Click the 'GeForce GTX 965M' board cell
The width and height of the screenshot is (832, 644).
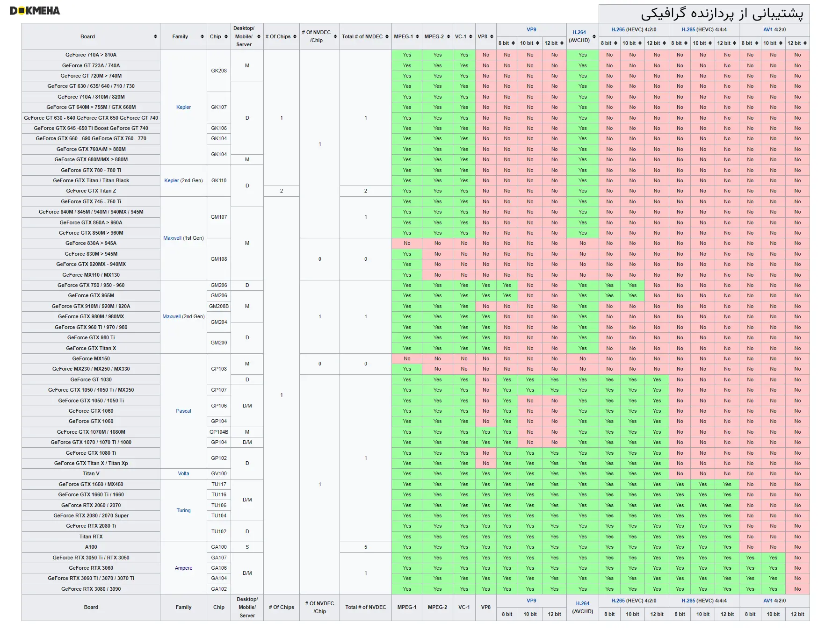click(91, 295)
